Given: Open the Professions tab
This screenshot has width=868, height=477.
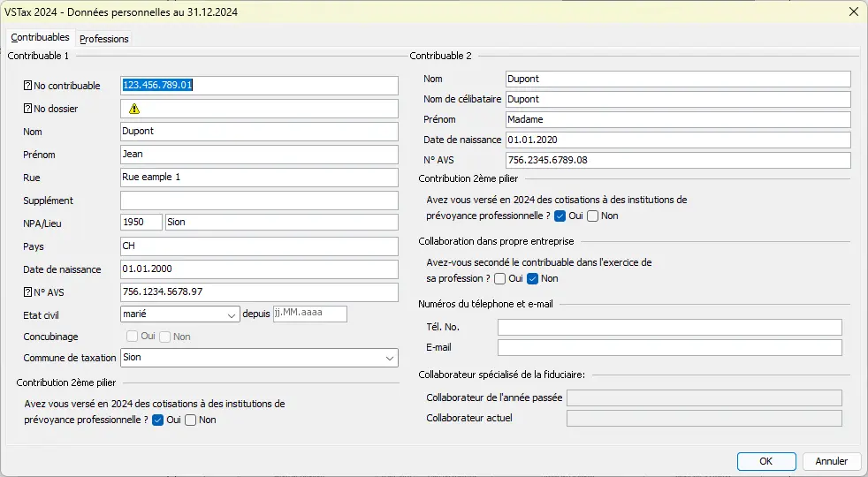Looking at the screenshot, I should tap(104, 39).
